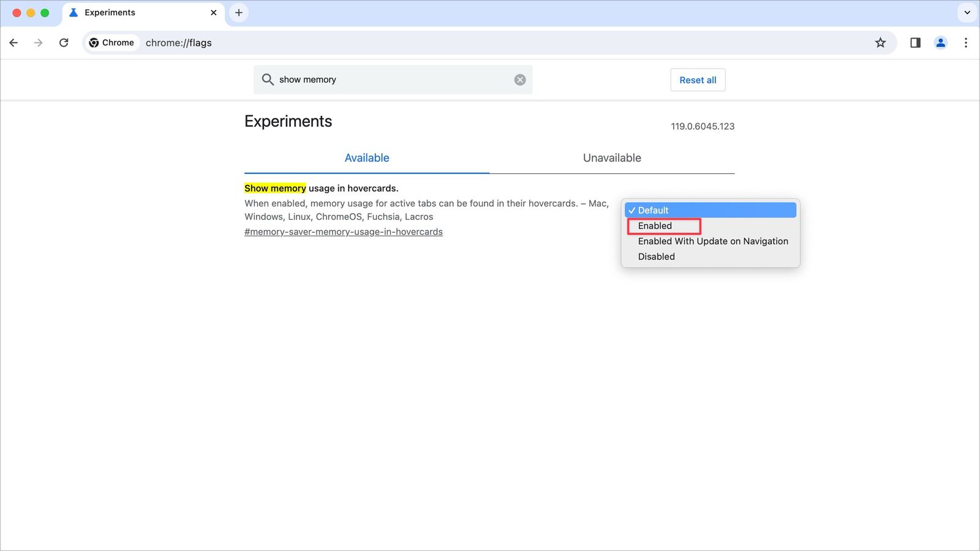The width and height of the screenshot is (980, 551).
Task: Select Disabled in the flag options
Action: [x=656, y=257]
